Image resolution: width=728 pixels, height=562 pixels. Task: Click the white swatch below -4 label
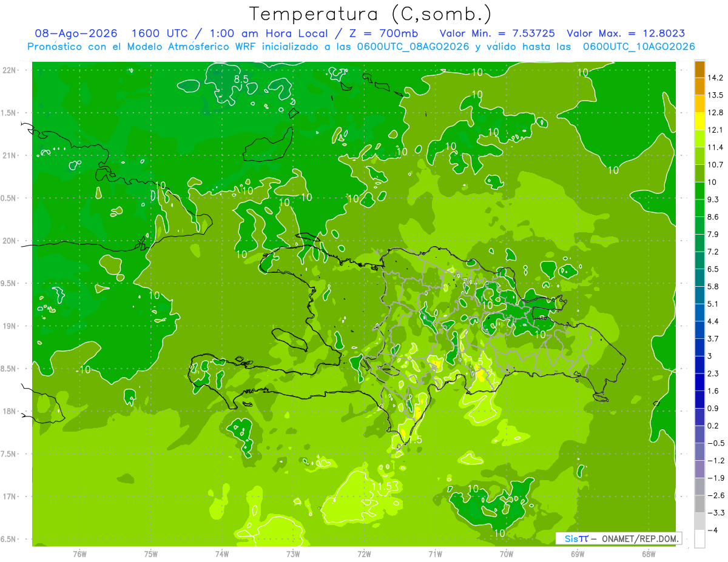click(x=699, y=539)
